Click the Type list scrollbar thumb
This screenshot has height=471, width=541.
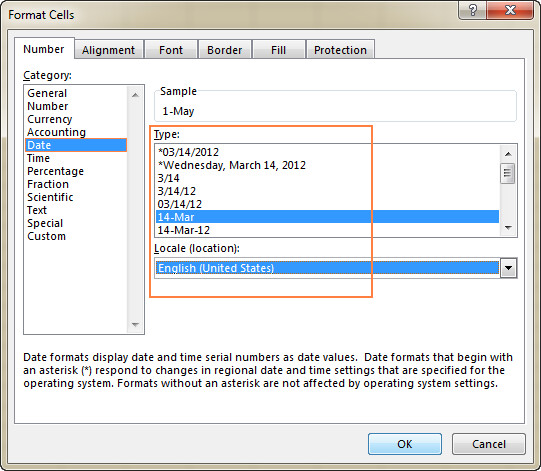tap(508, 173)
